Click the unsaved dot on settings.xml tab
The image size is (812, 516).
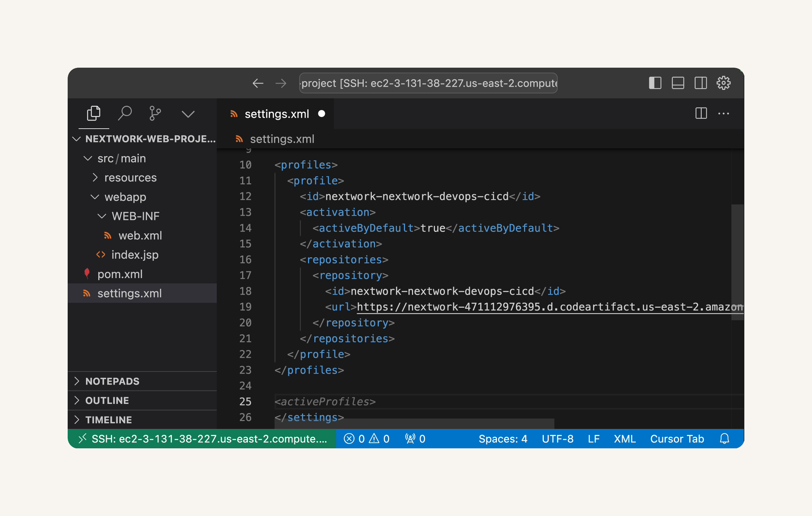point(321,113)
